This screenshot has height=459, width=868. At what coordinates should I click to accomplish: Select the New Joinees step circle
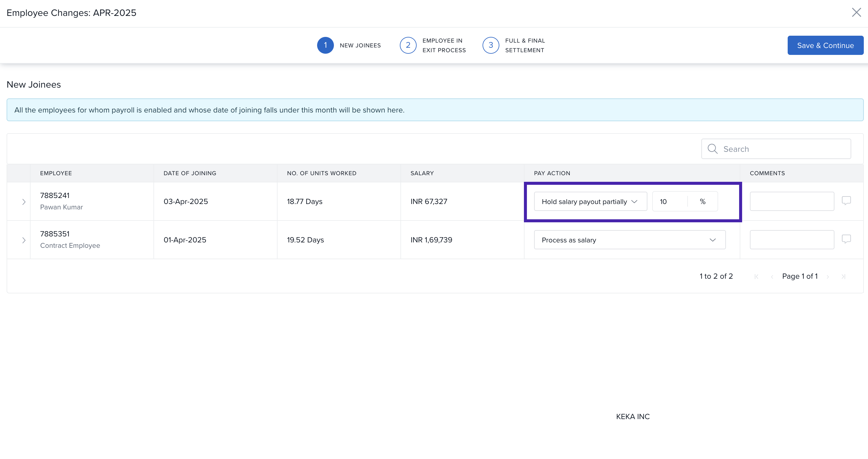(x=325, y=45)
